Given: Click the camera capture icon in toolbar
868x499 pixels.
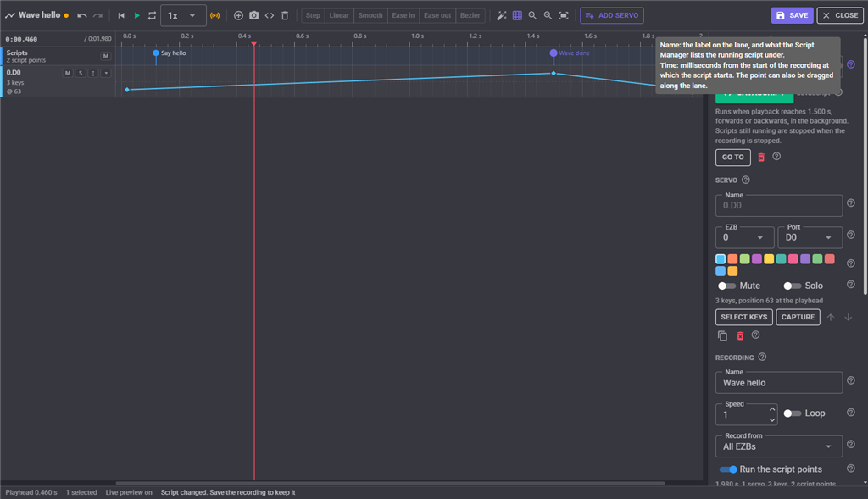Looking at the screenshot, I should [x=253, y=15].
